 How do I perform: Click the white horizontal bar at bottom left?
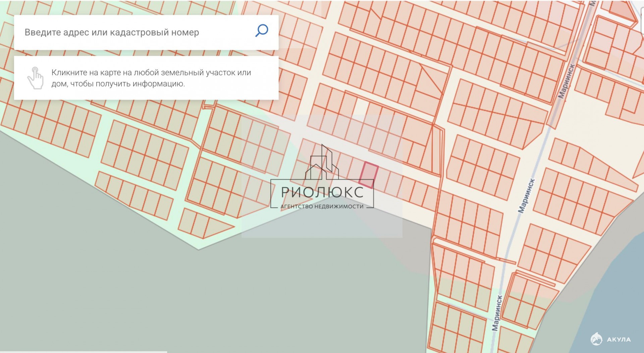coord(84,352)
